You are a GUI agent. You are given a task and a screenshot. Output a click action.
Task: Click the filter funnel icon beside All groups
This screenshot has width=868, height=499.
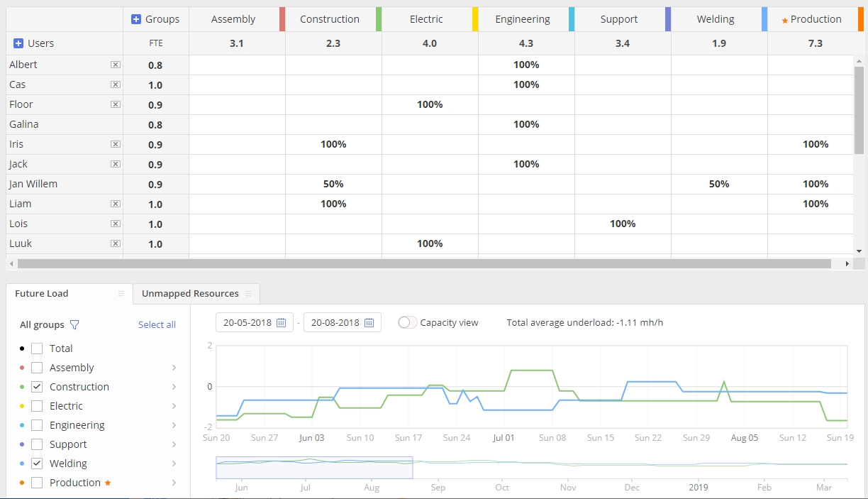coord(74,325)
